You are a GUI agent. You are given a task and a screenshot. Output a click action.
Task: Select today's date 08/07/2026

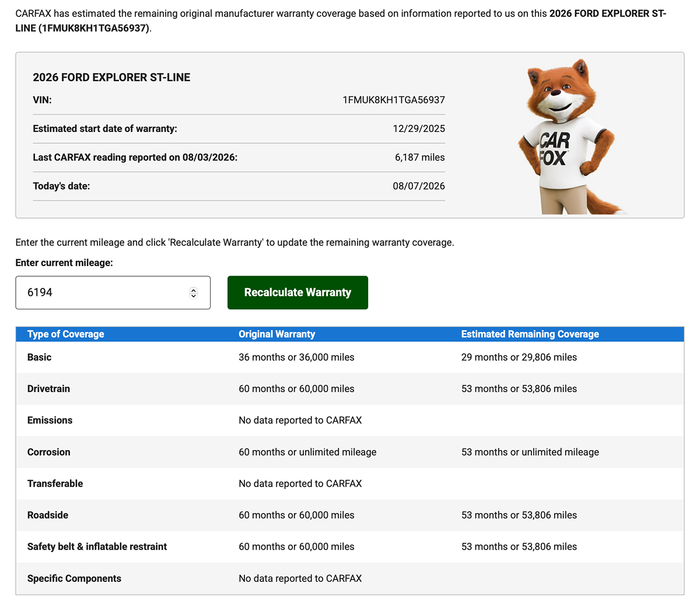click(419, 186)
